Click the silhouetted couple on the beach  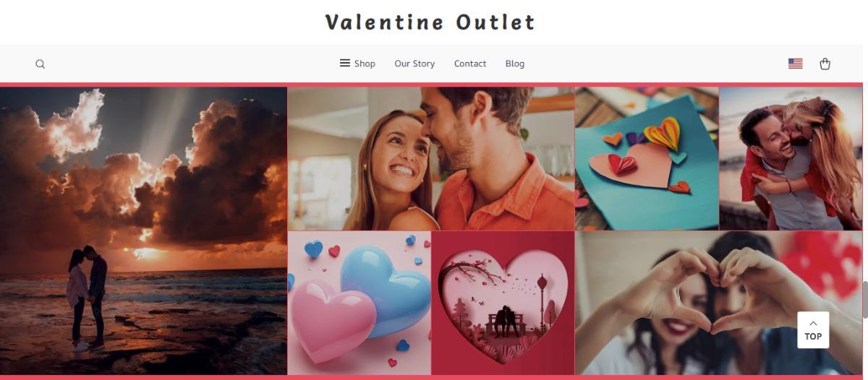tap(88, 298)
